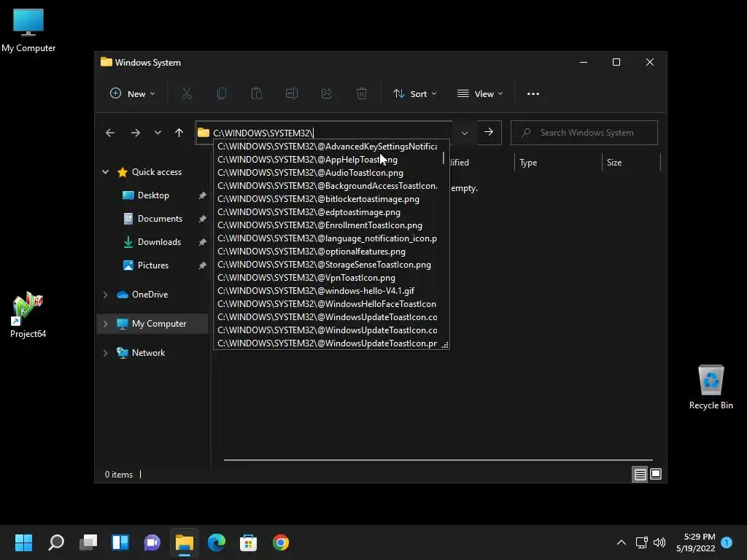Click the Delete trash icon

point(362,94)
